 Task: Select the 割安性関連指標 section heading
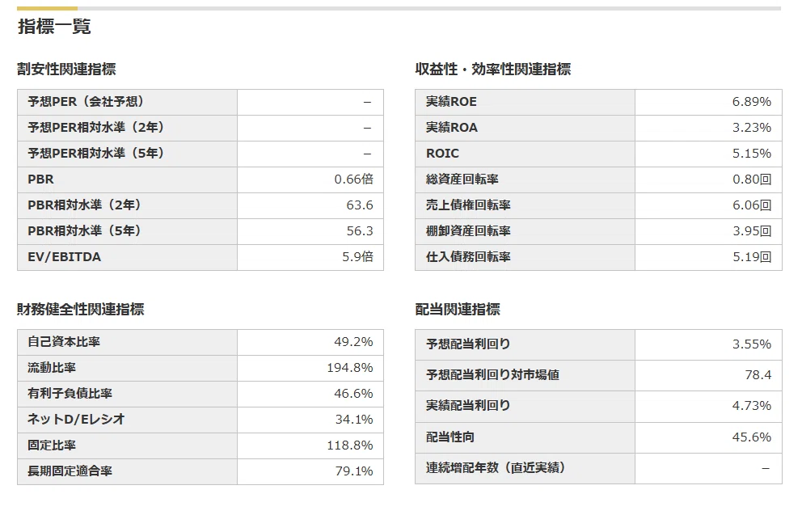coord(66,69)
